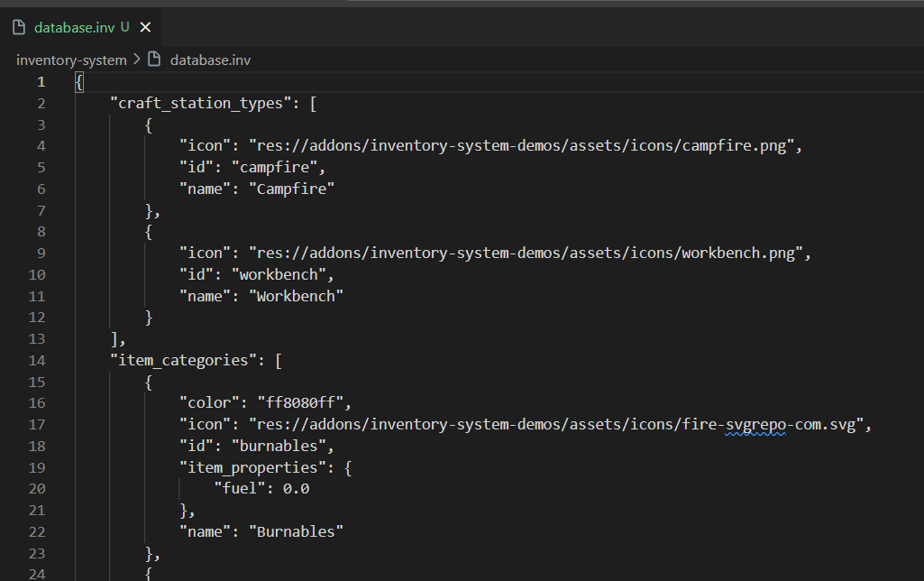Click the 0.0 fuel value

(x=296, y=489)
